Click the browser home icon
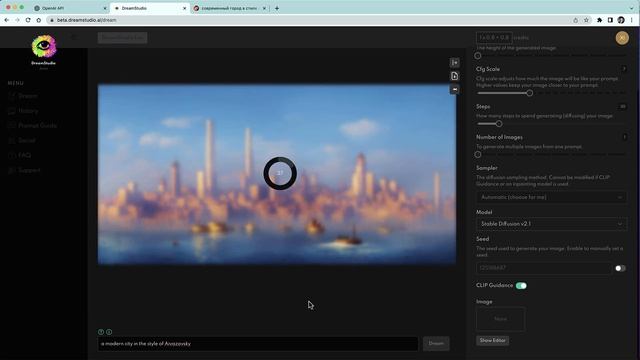This screenshot has width=640, height=360. (38, 20)
